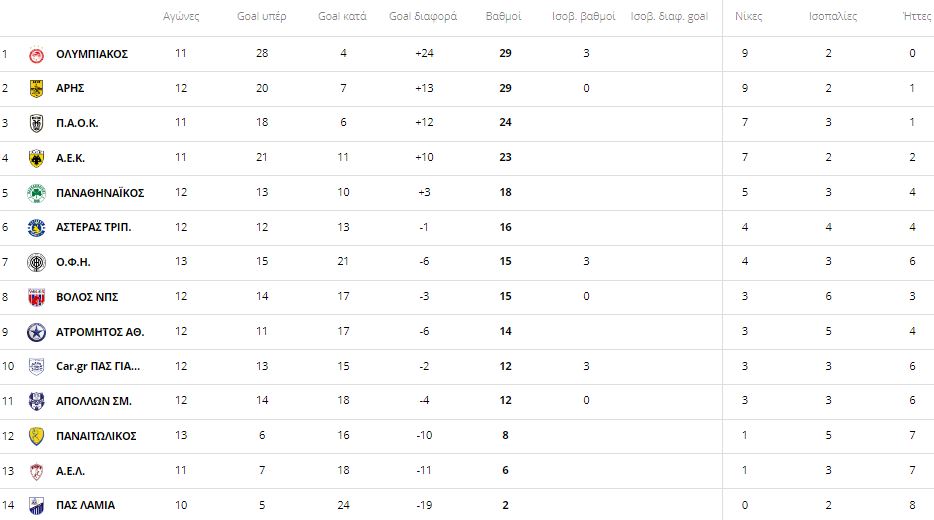Click the ΑΡΗΣ yellow team logo

coord(36,89)
